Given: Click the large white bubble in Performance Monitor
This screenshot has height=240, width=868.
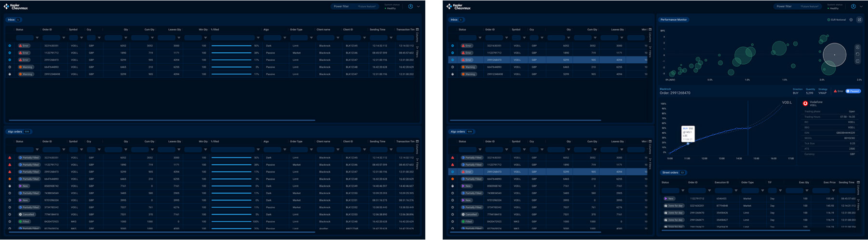Looking at the screenshot, I should 834,55.
